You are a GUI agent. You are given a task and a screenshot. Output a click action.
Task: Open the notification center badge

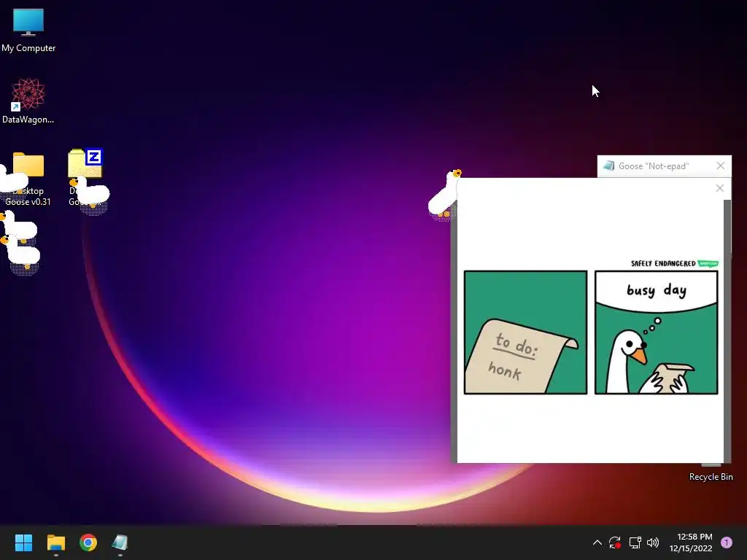(727, 542)
